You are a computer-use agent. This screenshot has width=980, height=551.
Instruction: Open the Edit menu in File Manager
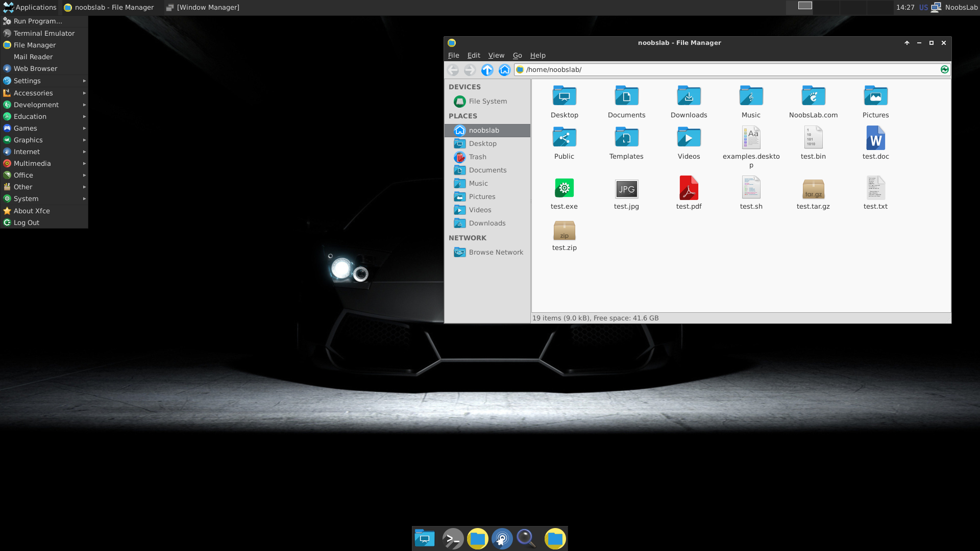pos(474,56)
